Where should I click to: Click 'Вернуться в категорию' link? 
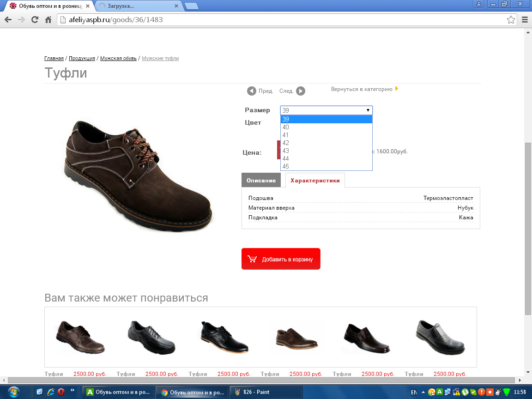point(362,89)
